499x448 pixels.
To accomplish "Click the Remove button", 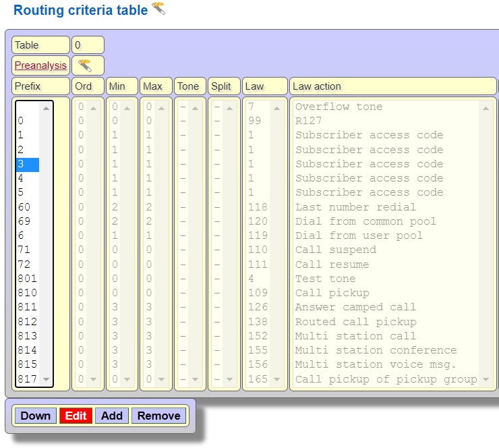I will [x=158, y=416].
